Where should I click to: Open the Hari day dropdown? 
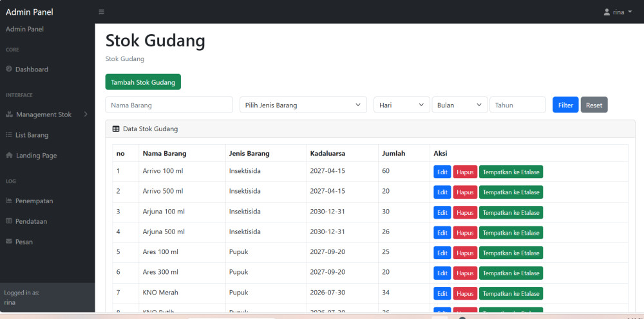coord(401,105)
